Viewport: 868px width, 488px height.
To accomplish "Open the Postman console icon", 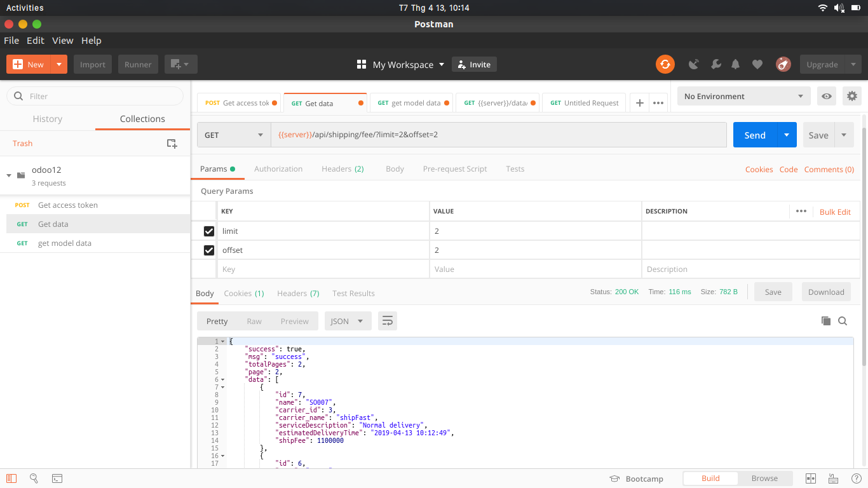I will 57,478.
